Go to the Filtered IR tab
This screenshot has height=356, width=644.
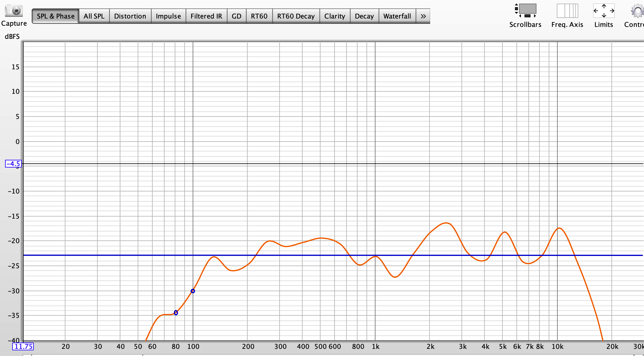click(x=206, y=16)
